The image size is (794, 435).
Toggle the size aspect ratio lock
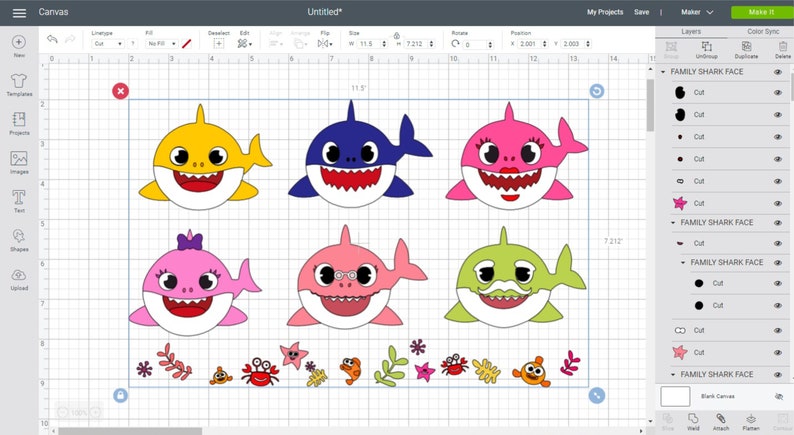click(x=396, y=35)
